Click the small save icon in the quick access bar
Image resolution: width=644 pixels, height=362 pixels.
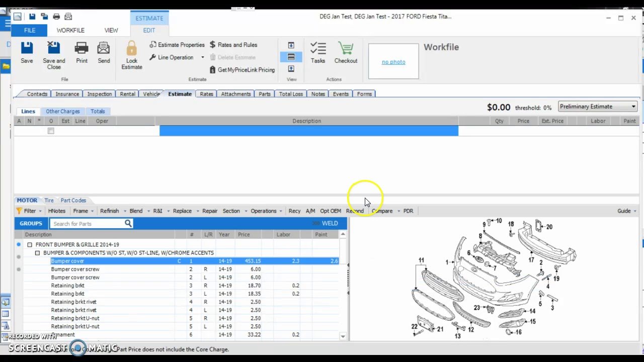coord(32,17)
